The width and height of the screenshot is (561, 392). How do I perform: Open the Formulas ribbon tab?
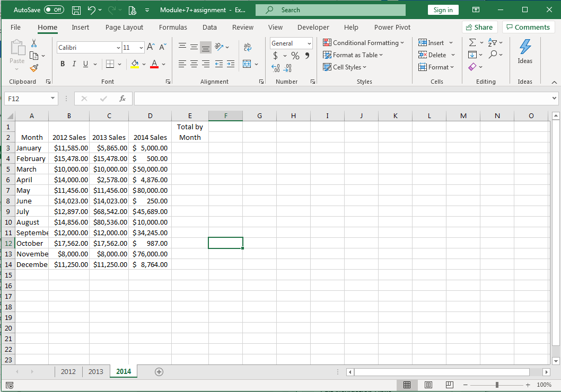(x=173, y=27)
